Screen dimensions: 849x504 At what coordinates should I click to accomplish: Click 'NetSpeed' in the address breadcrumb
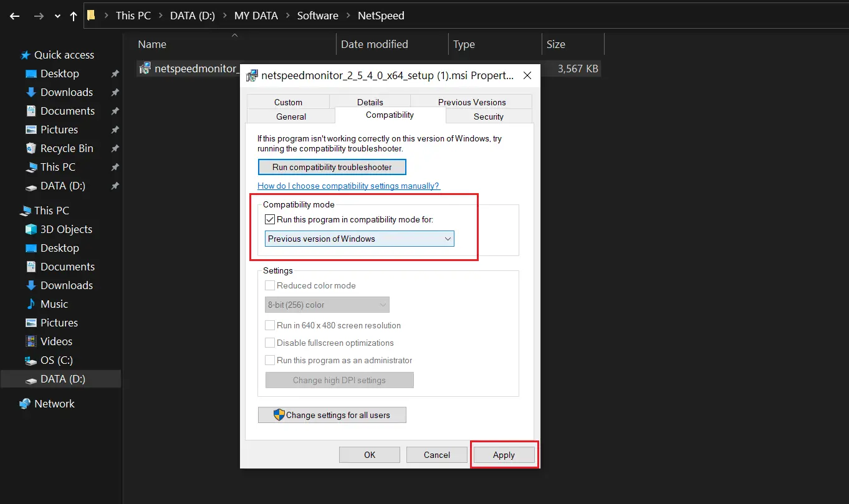click(x=381, y=16)
